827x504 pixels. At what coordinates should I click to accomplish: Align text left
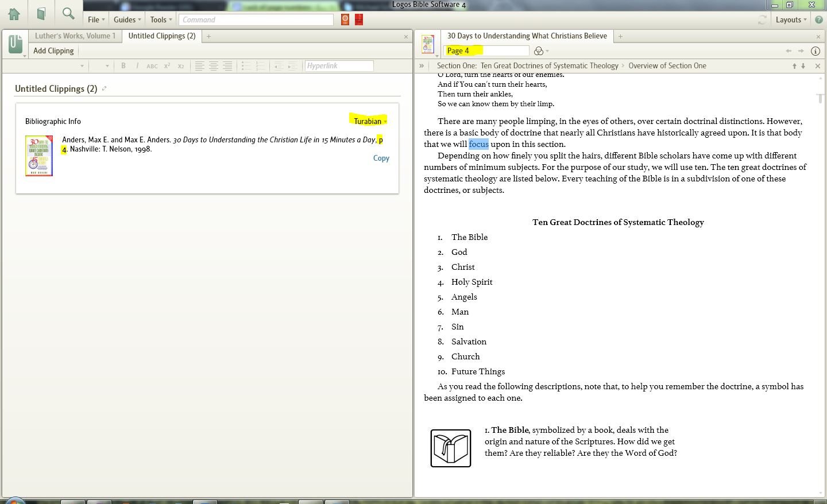click(x=199, y=66)
